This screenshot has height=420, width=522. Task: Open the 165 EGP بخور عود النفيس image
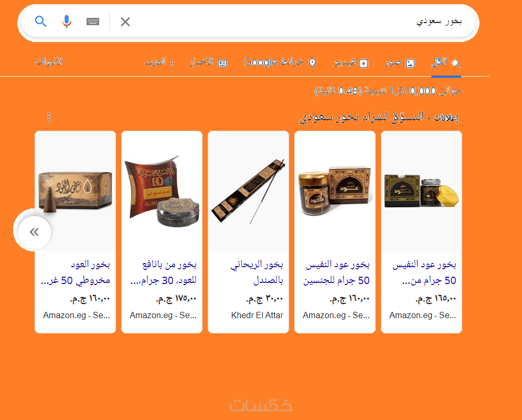coord(421,191)
